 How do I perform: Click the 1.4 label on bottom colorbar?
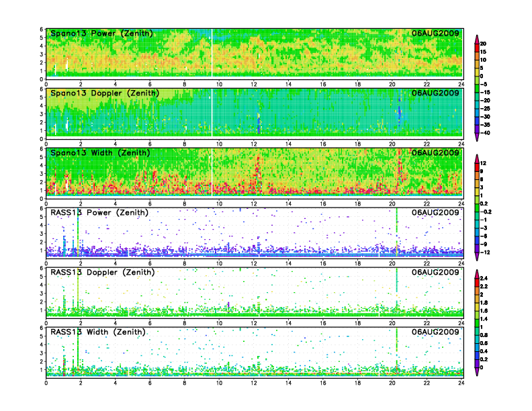[484, 319]
